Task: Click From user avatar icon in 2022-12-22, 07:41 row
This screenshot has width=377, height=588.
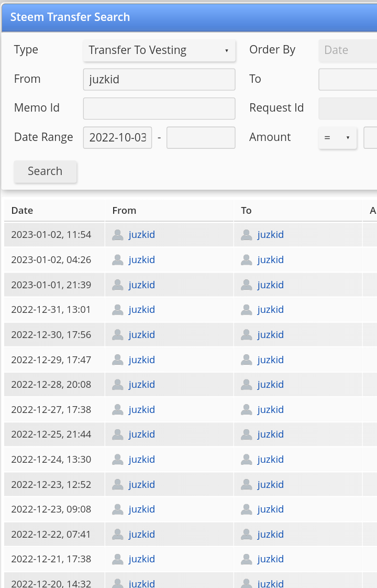Action: (118, 535)
